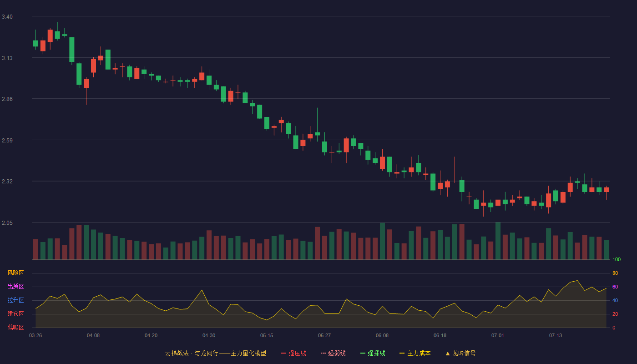
Task: Click the 05-27 date axis label
Action: coord(324,335)
